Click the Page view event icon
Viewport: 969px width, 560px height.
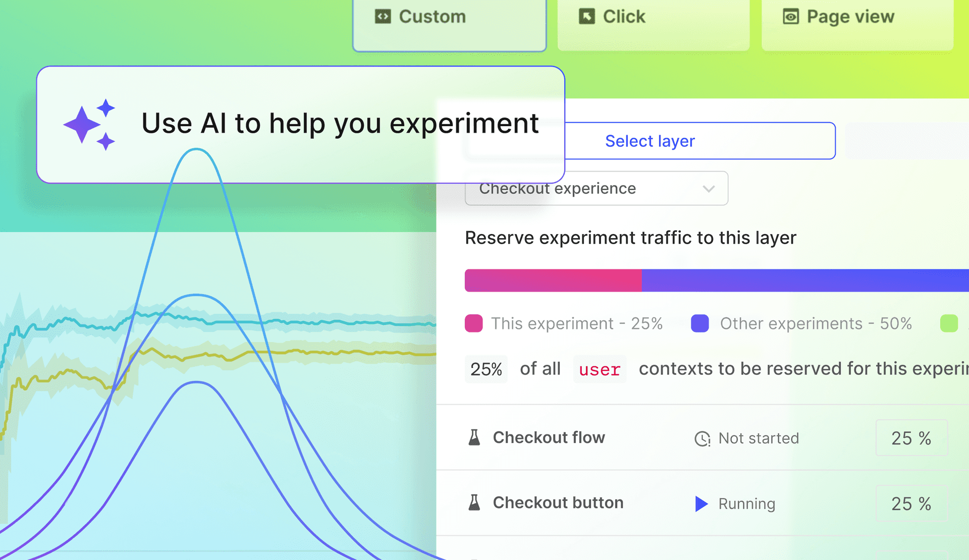coord(790,17)
